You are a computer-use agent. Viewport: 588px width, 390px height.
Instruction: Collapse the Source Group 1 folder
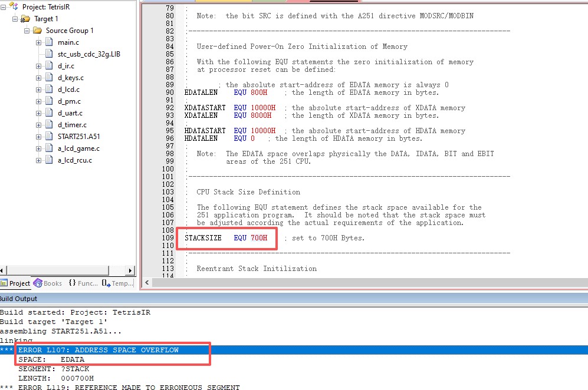point(27,31)
